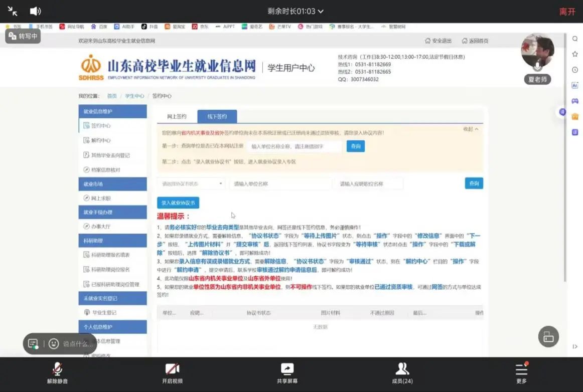Leave the meeting via 离开

567,12
